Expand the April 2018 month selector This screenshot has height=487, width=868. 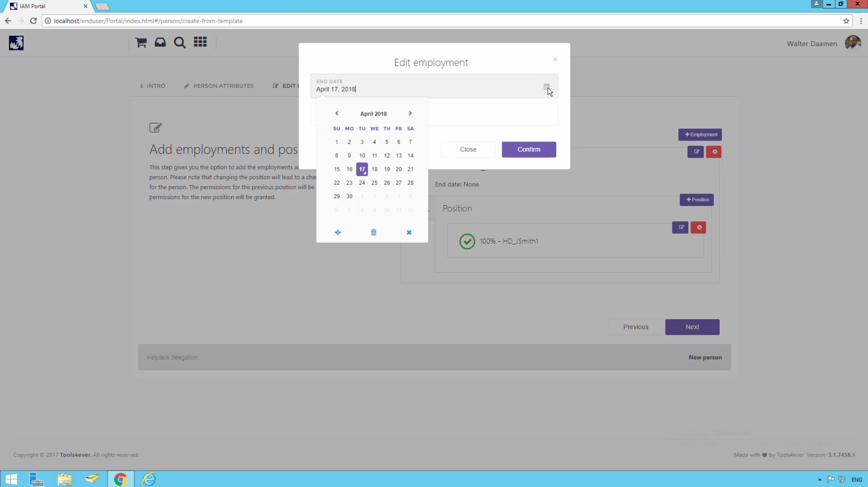coord(373,114)
